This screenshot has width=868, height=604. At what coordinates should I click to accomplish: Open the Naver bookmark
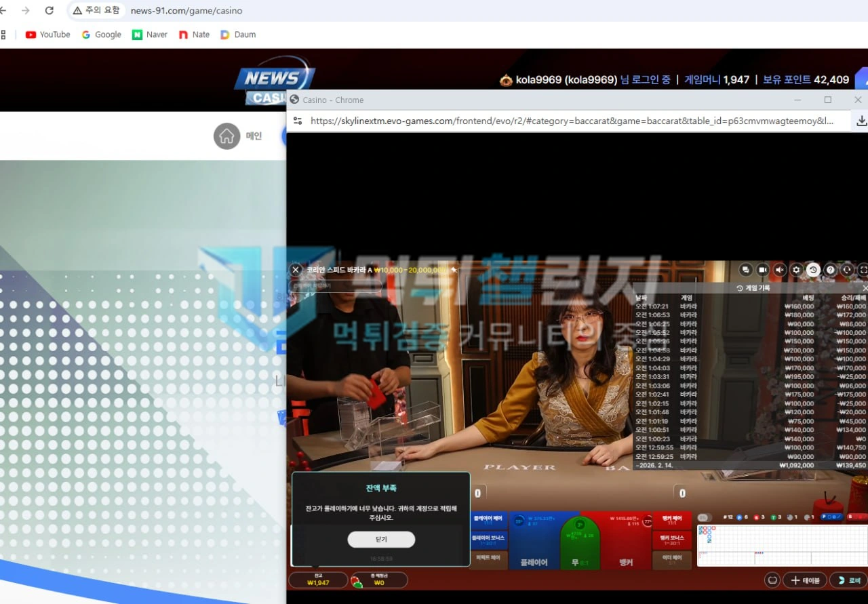(150, 35)
